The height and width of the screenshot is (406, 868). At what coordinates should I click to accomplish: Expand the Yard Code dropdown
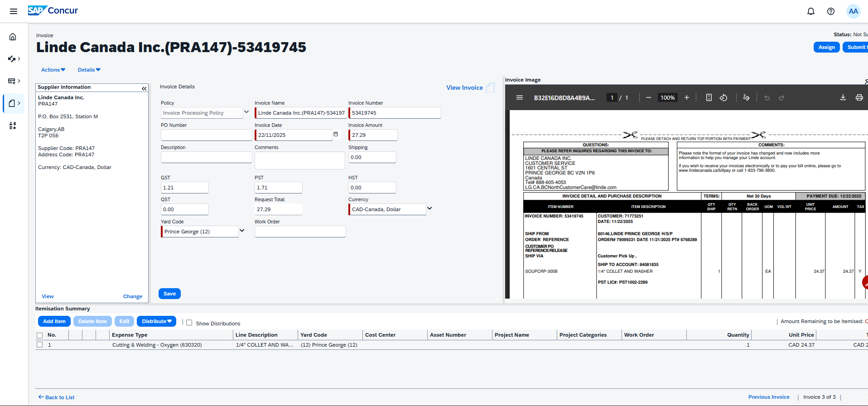(242, 231)
